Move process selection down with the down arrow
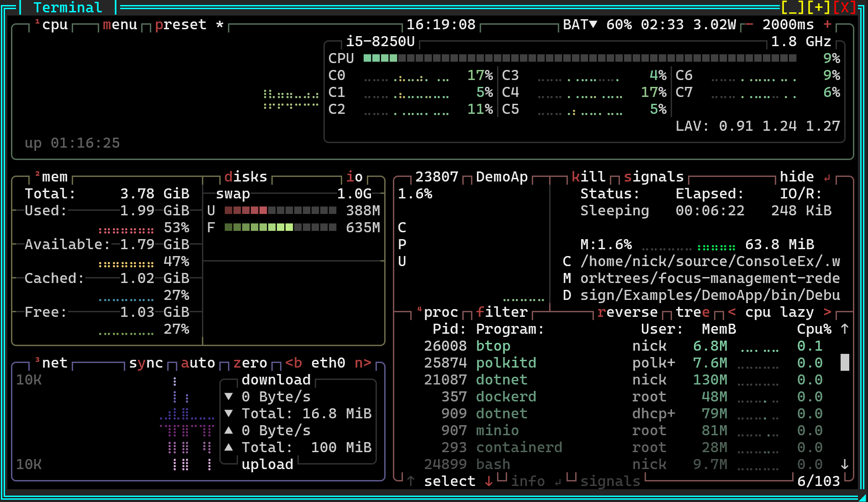The width and height of the screenshot is (868, 502). pyautogui.click(x=488, y=481)
